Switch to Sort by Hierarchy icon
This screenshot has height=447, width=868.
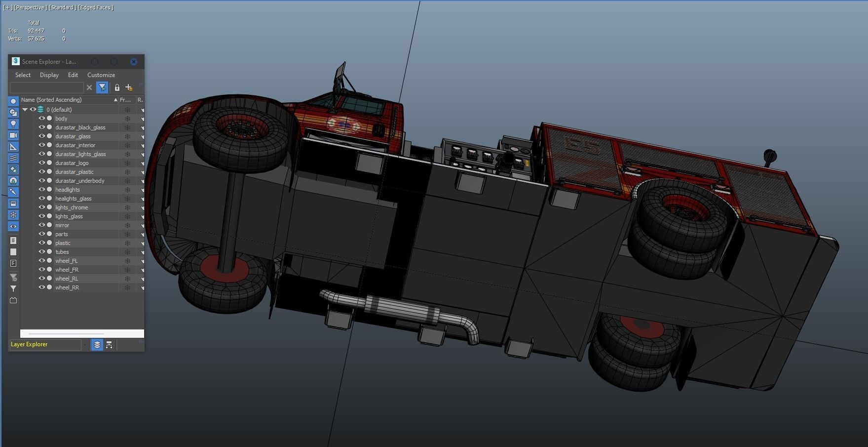coord(109,345)
